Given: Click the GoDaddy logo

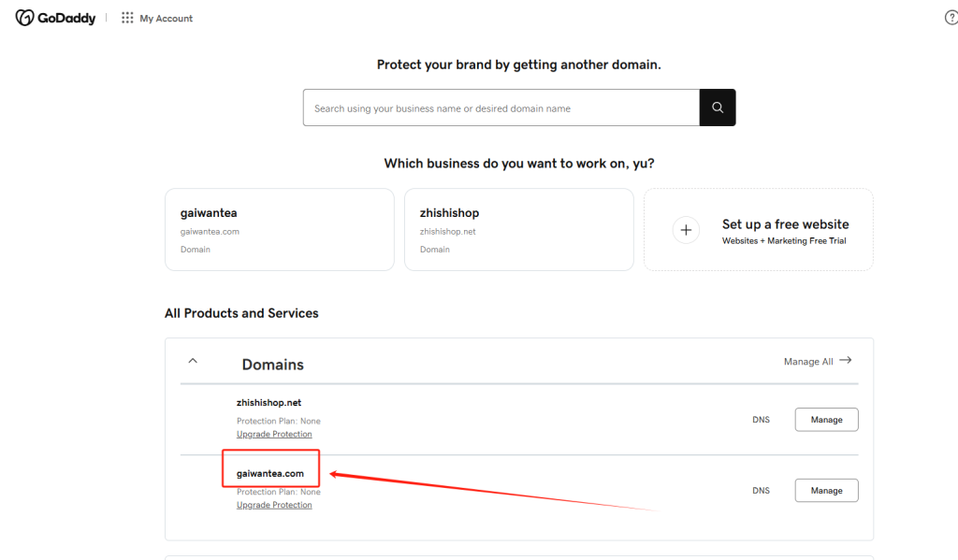Looking at the screenshot, I should [55, 18].
